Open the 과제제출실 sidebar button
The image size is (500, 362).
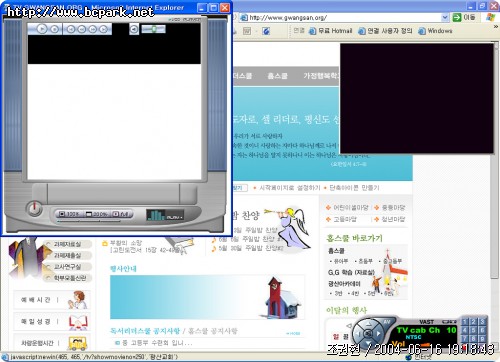(x=68, y=256)
